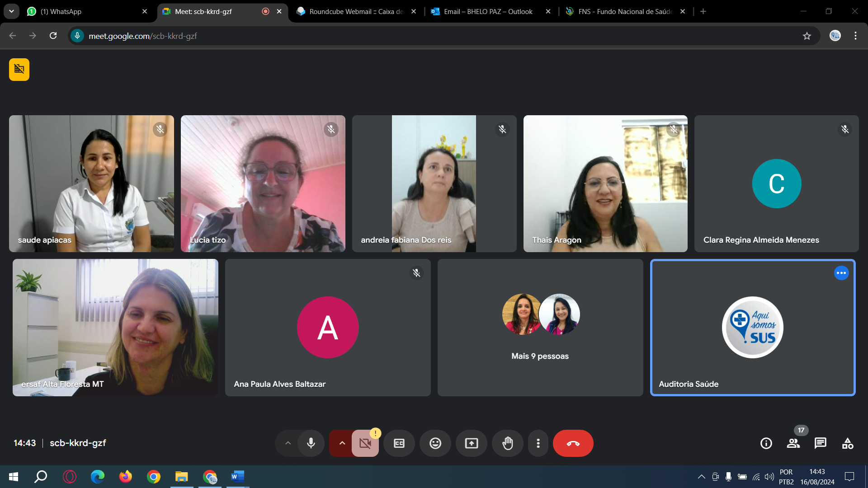Select saude apiacas video tile
Viewport: 868px width, 488px height.
(x=91, y=183)
